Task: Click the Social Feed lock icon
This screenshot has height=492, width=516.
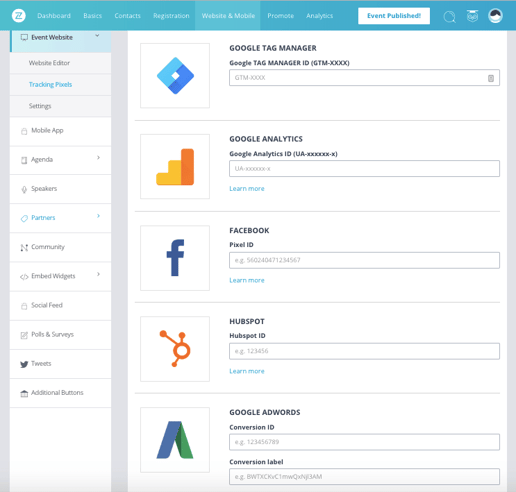Action: click(x=24, y=306)
